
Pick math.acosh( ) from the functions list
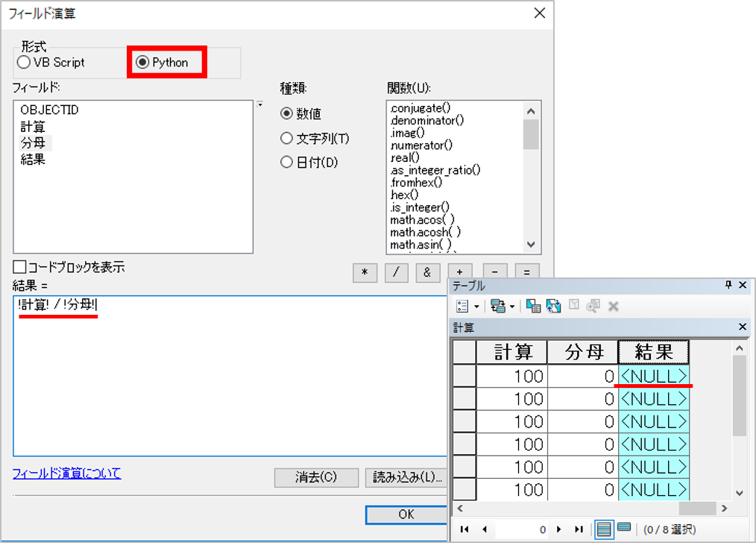pos(425,233)
